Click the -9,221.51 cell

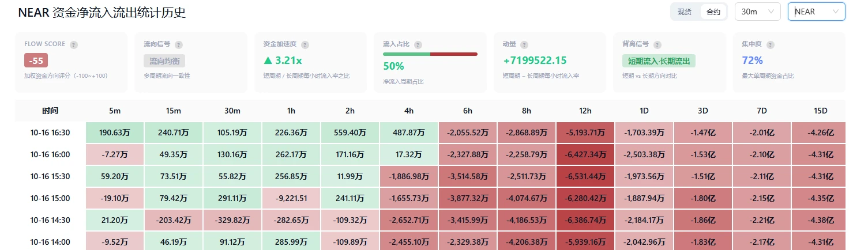tap(291, 198)
